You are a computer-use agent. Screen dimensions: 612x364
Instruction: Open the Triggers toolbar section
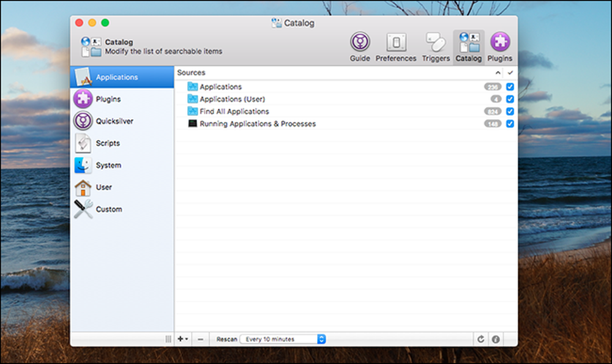click(x=436, y=47)
